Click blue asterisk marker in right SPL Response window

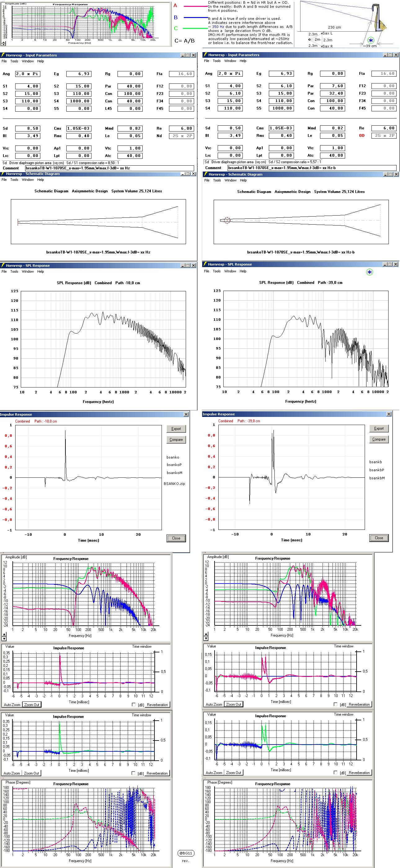pyautogui.click(x=370, y=272)
